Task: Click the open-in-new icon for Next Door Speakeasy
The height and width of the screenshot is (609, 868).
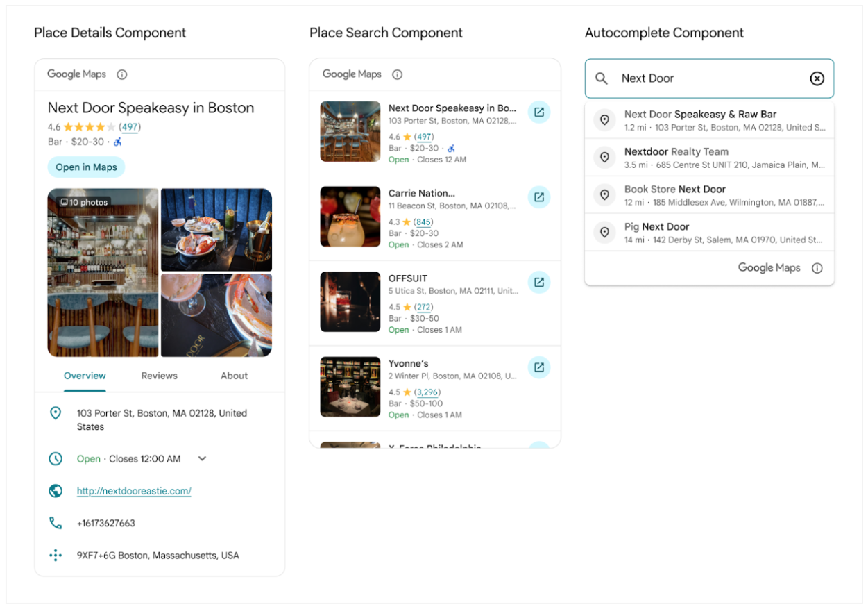Action: (539, 111)
